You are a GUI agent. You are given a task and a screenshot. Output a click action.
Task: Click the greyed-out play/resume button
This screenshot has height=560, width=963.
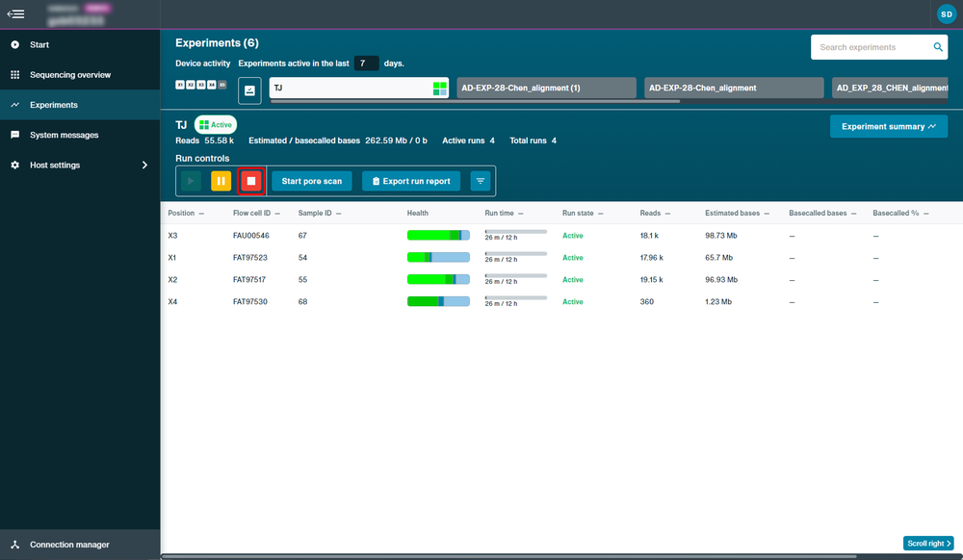(x=191, y=181)
